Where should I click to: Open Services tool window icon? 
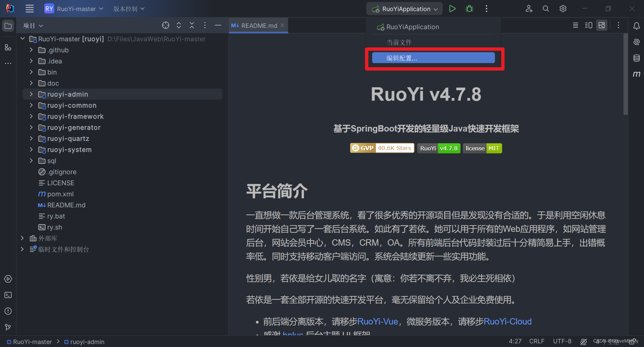pyautogui.click(x=8, y=279)
